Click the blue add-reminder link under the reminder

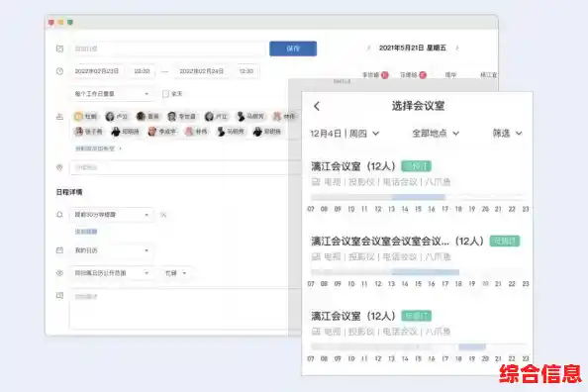[x=86, y=232]
